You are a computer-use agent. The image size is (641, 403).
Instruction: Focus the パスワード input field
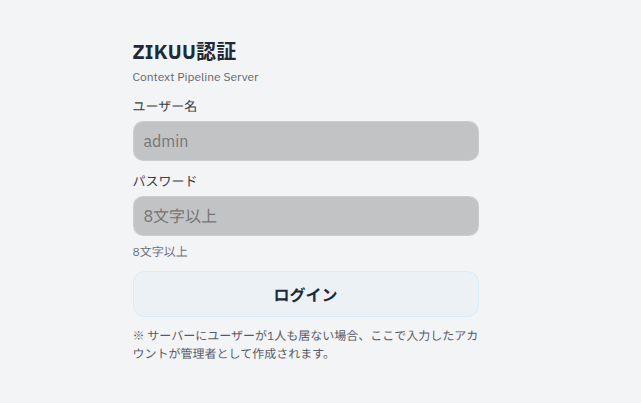[x=306, y=216]
